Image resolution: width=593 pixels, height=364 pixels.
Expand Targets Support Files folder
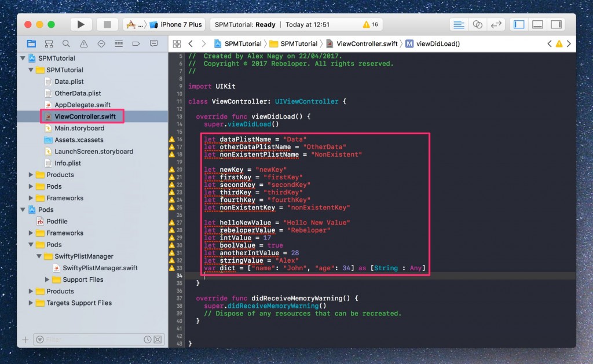(x=31, y=303)
